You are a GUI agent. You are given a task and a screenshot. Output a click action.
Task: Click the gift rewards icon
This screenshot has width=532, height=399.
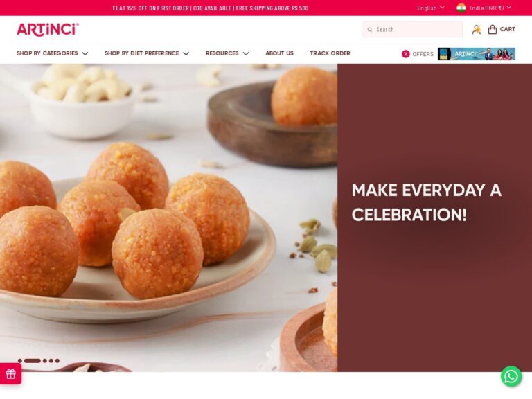[x=10, y=374]
